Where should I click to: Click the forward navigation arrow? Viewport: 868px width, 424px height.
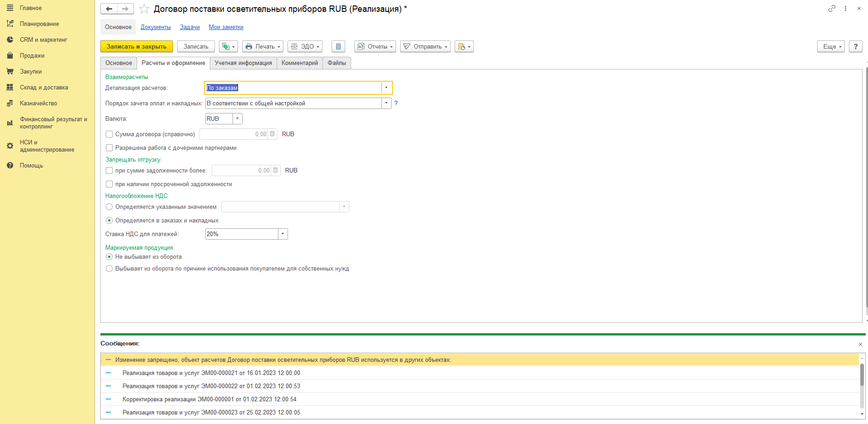[125, 9]
